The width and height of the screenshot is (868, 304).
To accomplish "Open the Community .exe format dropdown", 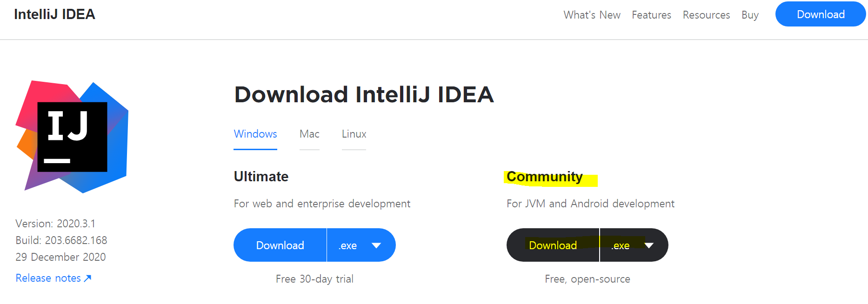I will 634,245.
